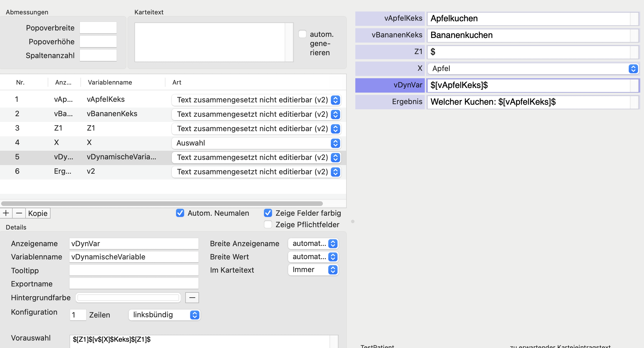The width and height of the screenshot is (644, 348).
Task: Enable Zeige Pflichtfelder checkbox
Action: [268, 225]
